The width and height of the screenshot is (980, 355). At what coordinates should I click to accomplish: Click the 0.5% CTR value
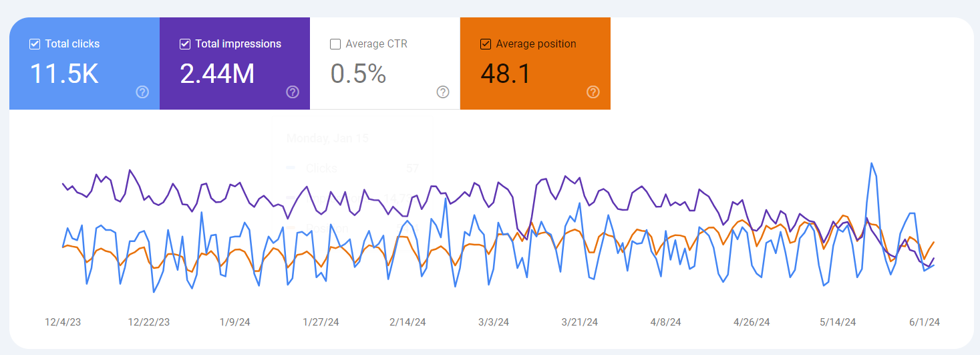pos(358,74)
